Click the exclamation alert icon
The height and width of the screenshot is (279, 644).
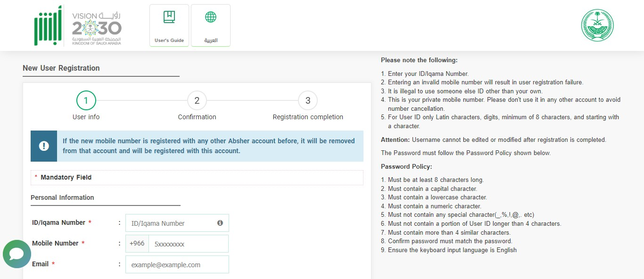point(44,146)
